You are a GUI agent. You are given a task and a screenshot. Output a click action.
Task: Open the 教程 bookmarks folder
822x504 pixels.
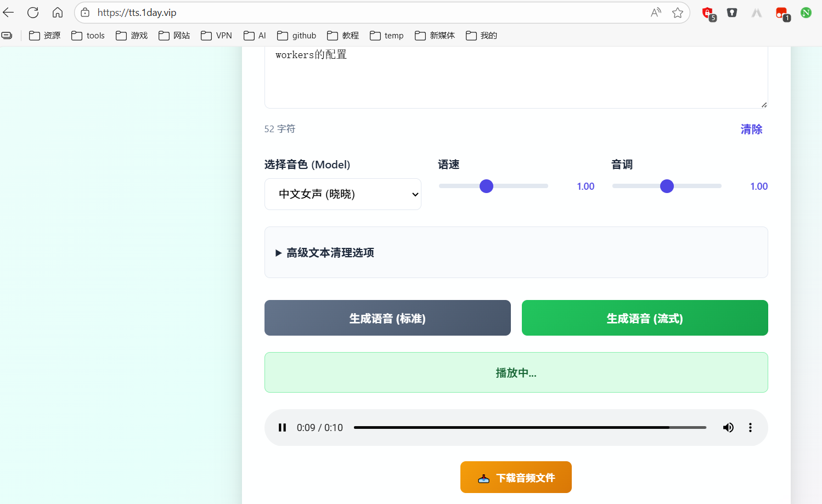(343, 36)
